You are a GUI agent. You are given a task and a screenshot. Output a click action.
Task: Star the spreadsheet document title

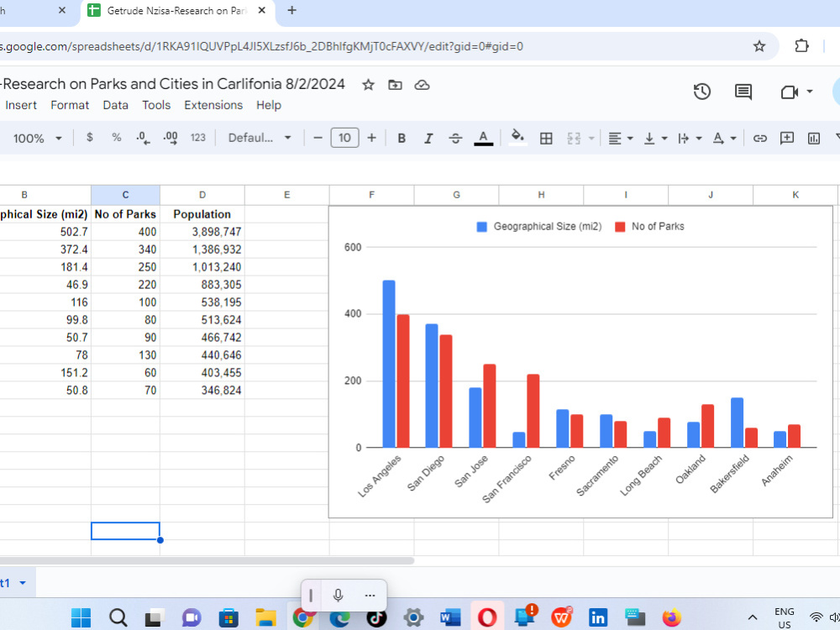[368, 85]
